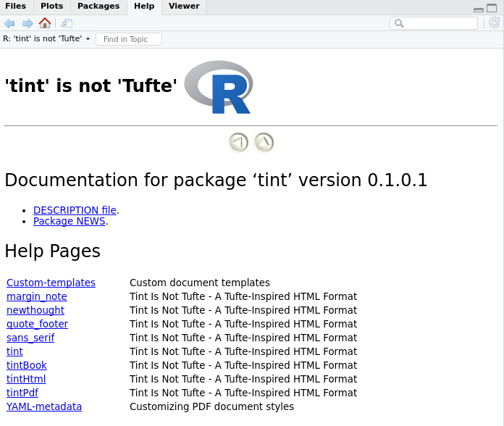The image size is (504, 426).
Task: Switch to the Files tab
Action: pyautogui.click(x=15, y=6)
